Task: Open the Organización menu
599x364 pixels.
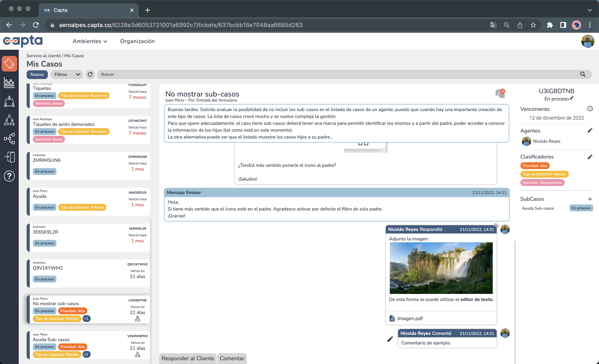Action: pos(137,41)
